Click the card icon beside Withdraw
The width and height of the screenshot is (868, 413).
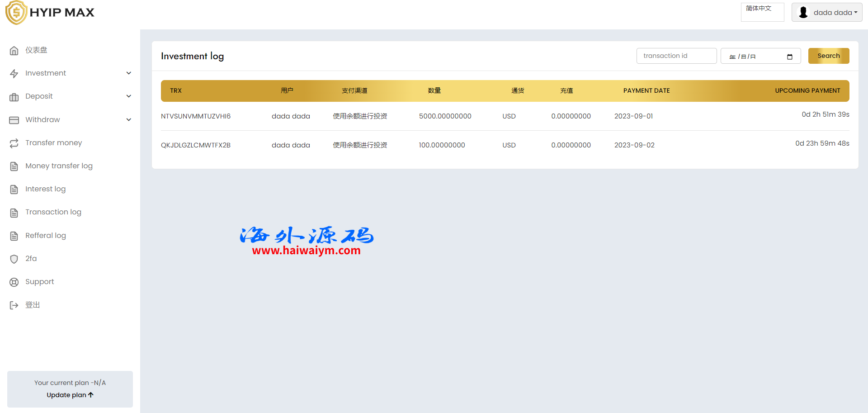click(x=14, y=120)
